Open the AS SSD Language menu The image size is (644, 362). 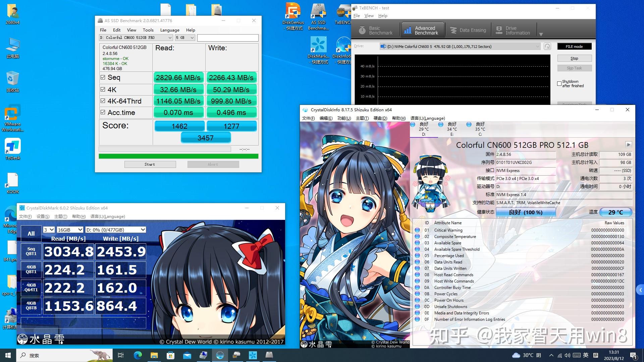[x=170, y=30]
